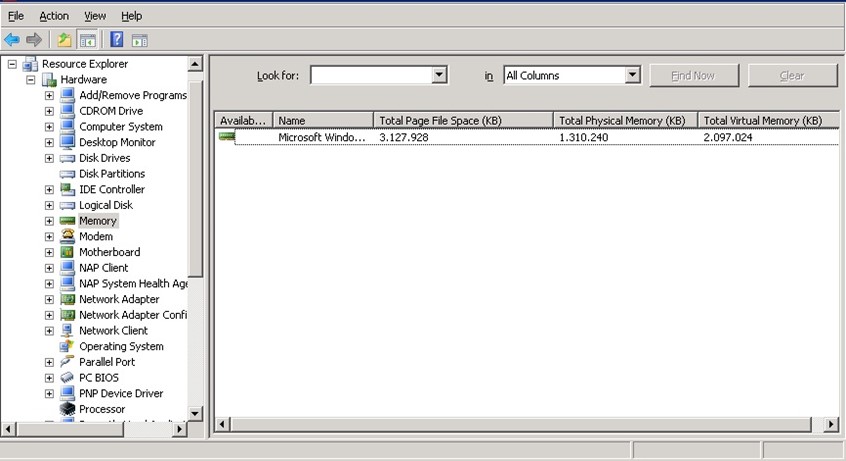The width and height of the screenshot is (846, 461).
Task: Open the View menu
Action: point(95,16)
